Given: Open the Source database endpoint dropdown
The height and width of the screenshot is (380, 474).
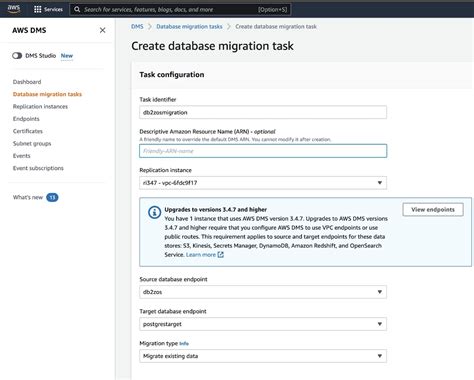Looking at the screenshot, I should (263, 292).
